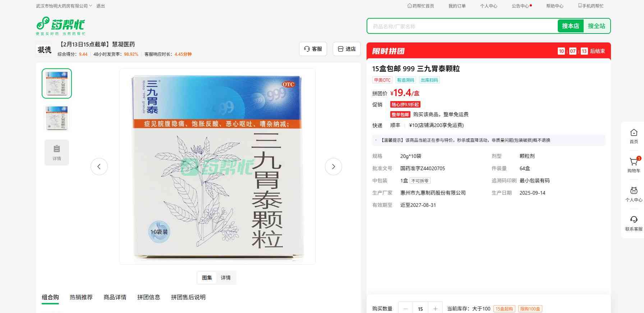The height and width of the screenshot is (313, 644).
Task: Show previous product image with left arrow
Action: tap(99, 167)
